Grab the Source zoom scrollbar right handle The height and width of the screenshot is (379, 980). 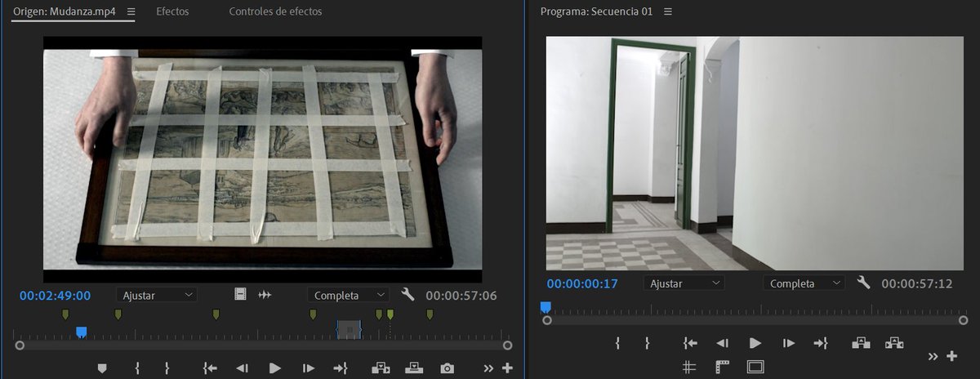[x=507, y=346]
